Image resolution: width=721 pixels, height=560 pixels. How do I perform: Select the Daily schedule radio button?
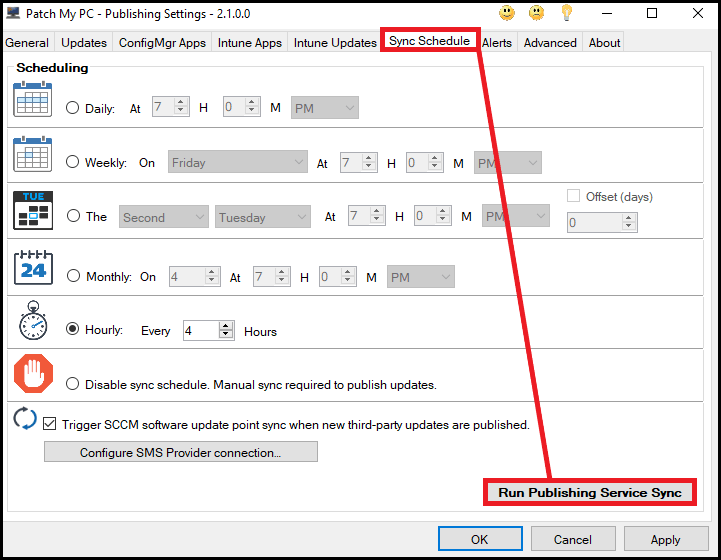tap(72, 108)
